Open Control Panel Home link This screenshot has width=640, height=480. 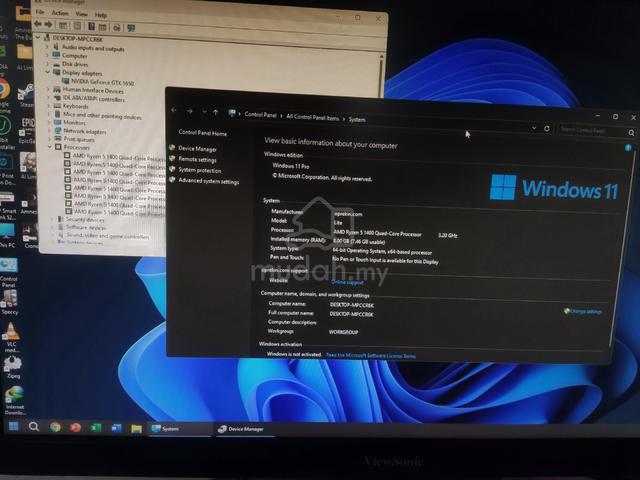click(x=202, y=133)
